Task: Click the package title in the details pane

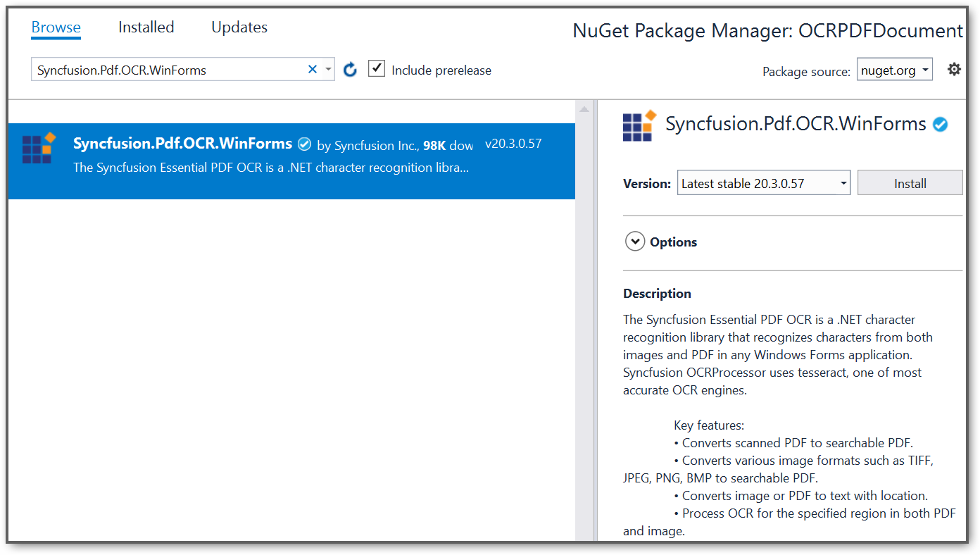Action: [x=796, y=124]
